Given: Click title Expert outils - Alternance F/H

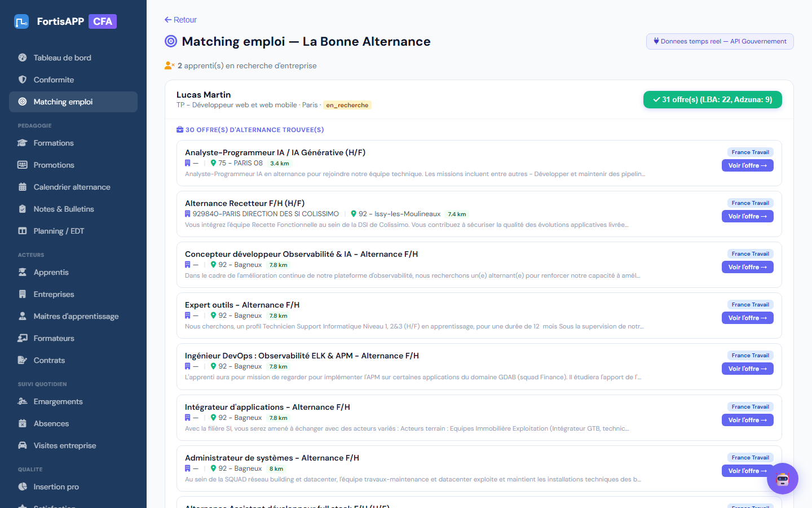Looking at the screenshot, I should point(242,305).
